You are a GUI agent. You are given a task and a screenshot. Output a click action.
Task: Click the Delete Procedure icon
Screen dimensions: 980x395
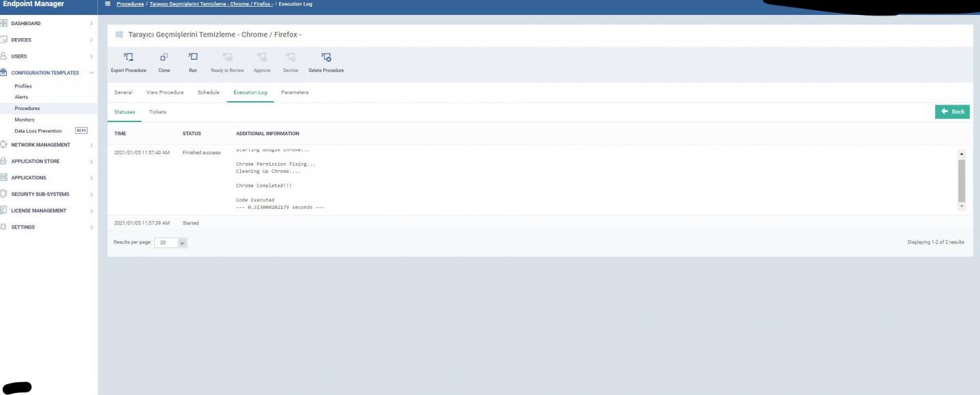tap(326, 57)
